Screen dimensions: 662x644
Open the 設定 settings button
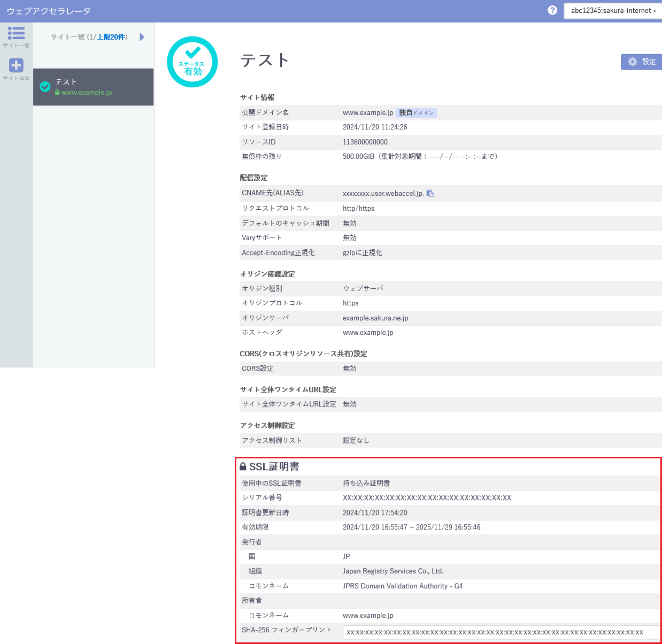pyautogui.click(x=641, y=62)
